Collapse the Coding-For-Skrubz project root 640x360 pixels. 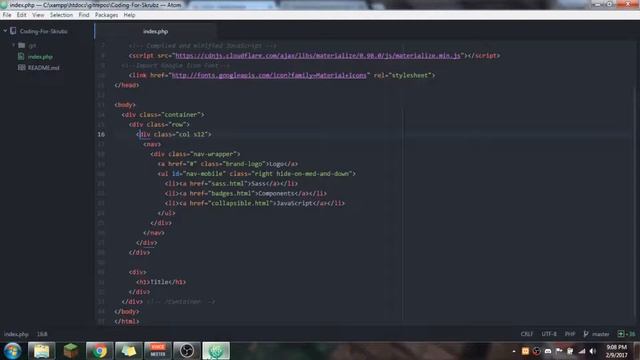click(5, 31)
